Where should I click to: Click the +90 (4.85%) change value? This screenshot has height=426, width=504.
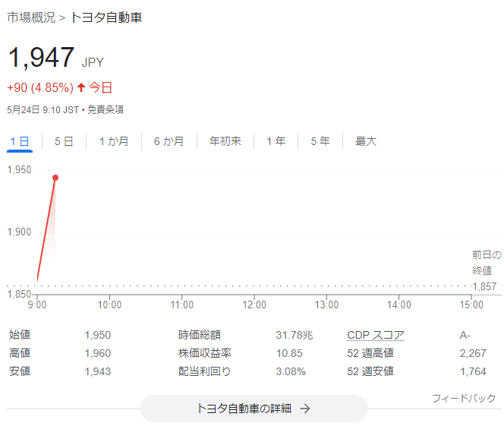40,87
